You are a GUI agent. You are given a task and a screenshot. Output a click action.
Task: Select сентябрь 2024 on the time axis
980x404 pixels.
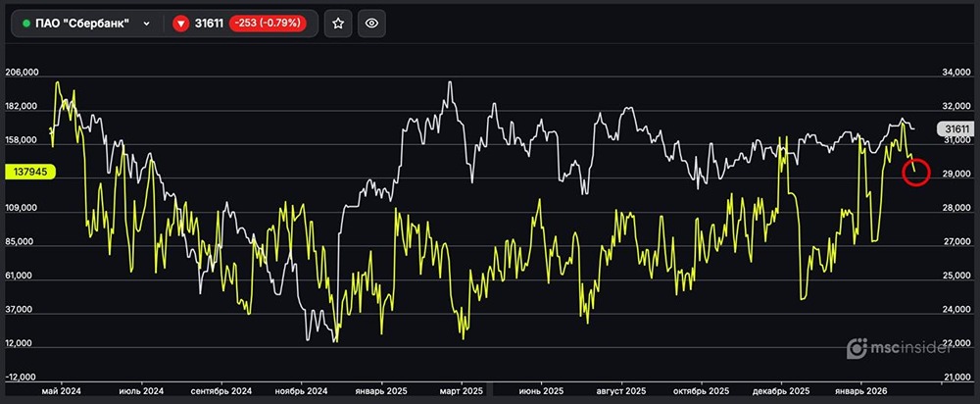coord(221,391)
